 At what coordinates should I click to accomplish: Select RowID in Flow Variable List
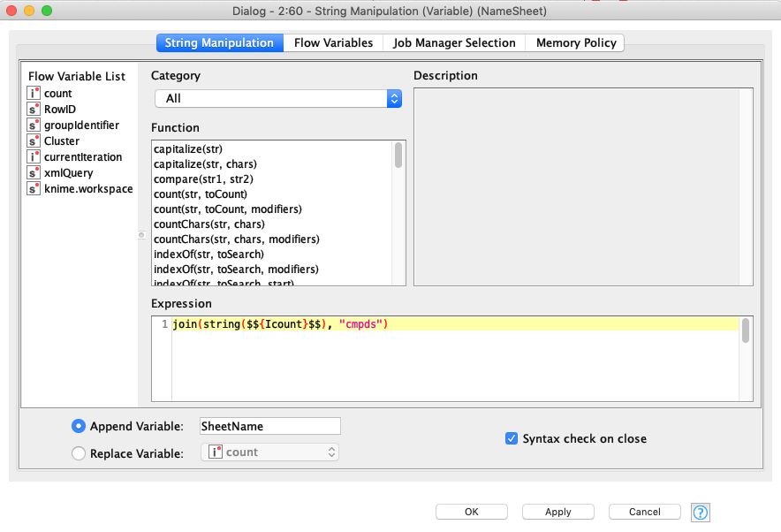(x=60, y=109)
